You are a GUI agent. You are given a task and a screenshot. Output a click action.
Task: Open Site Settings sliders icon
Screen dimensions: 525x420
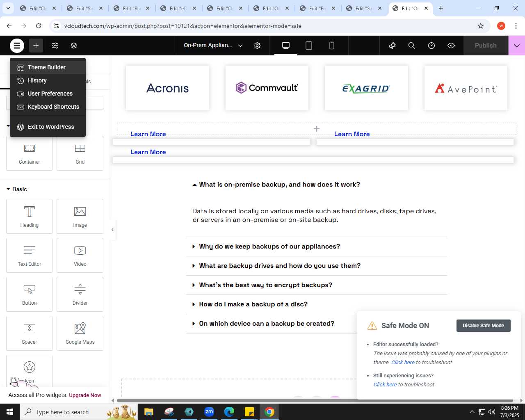[x=55, y=46]
